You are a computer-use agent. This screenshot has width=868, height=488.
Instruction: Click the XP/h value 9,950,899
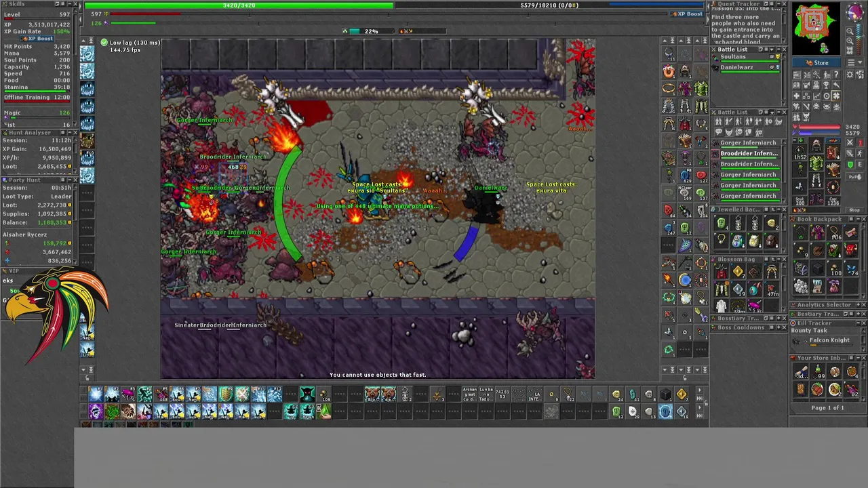56,158
